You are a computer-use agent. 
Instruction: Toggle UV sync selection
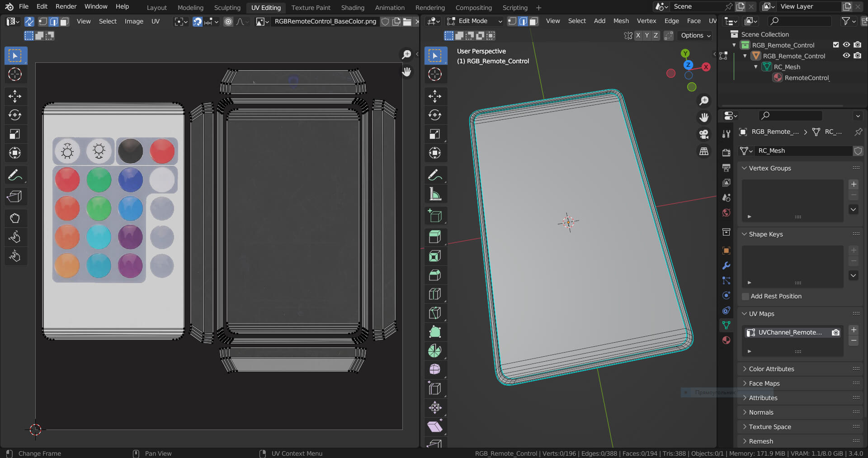click(29, 21)
